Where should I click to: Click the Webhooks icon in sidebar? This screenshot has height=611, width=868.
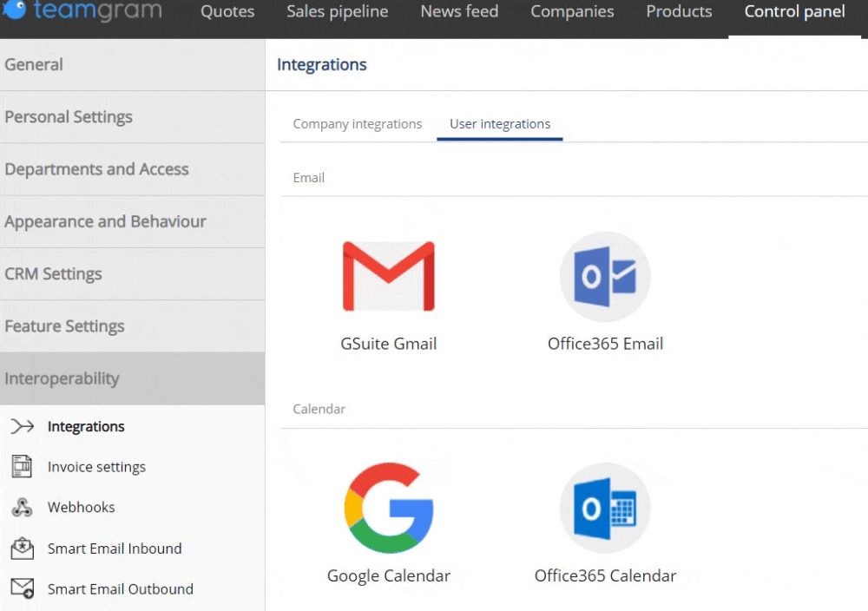pyautogui.click(x=23, y=507)
